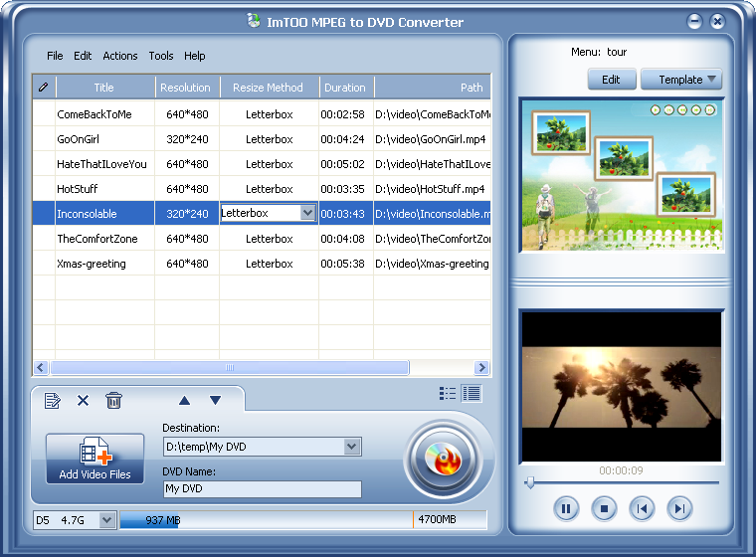The height and width of the screenshot is (557, 756).
Task: Expand Resize Method dropdown for Inconsolable
Action: [307, 213]
